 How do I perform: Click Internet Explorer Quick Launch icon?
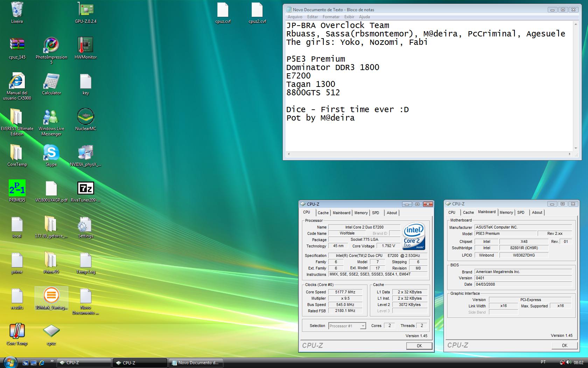(x=42, y=363)
